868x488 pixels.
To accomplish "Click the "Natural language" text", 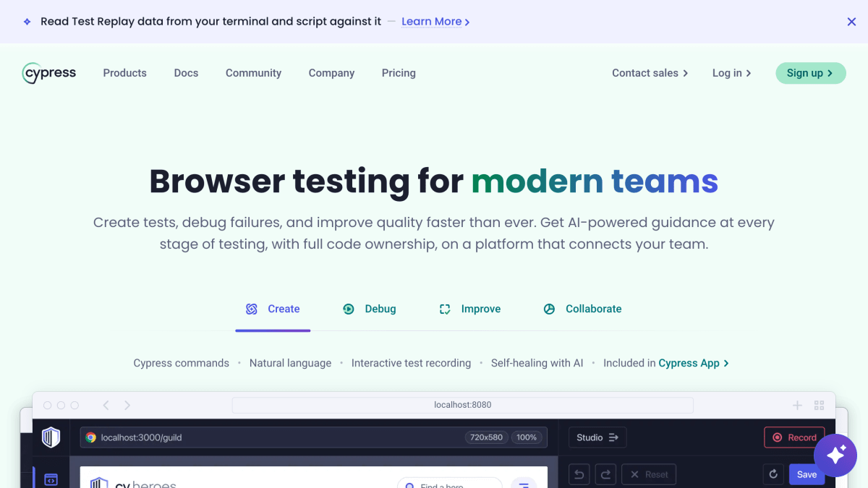I will tap(290, 363).
